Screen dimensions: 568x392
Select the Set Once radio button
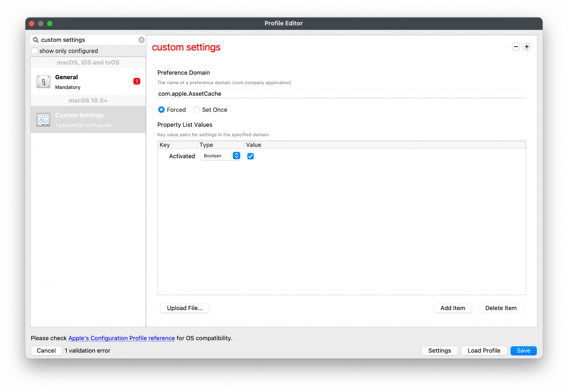pos(196,110)
